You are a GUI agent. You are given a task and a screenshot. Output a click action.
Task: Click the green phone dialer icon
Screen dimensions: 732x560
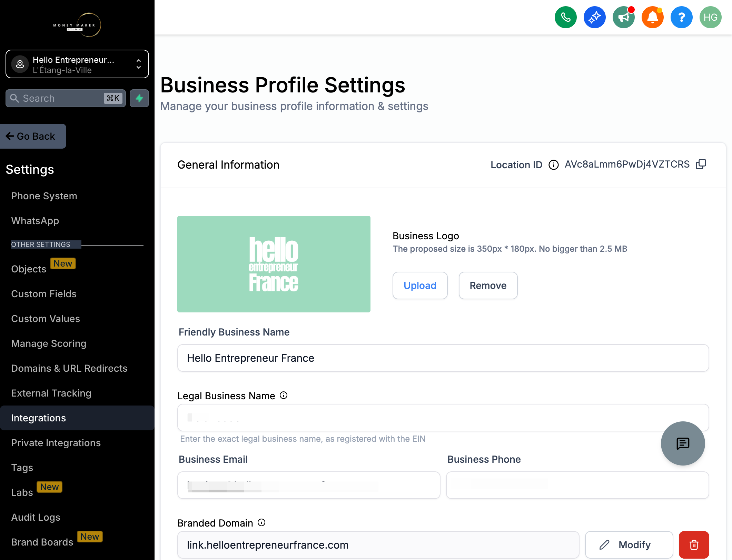coord(565,17)
